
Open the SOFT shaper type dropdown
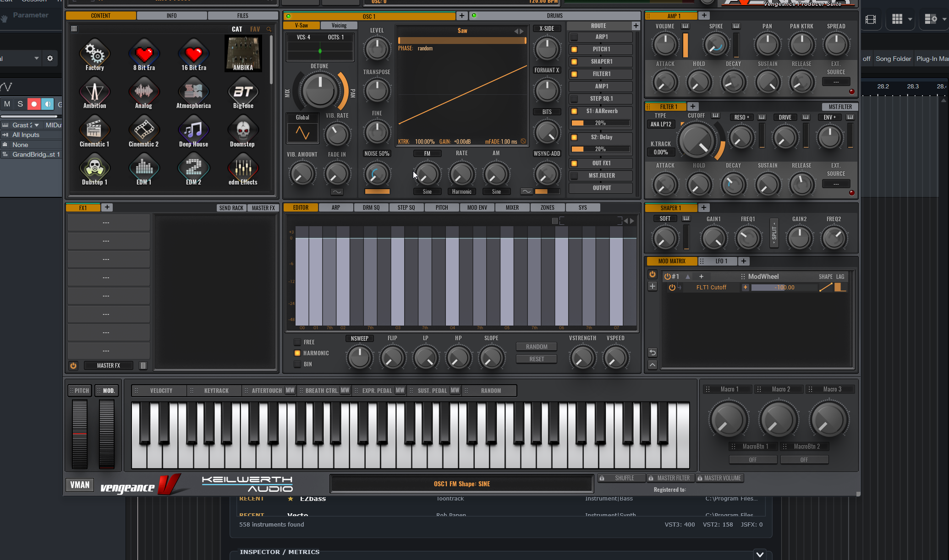(x=665, y=219)
